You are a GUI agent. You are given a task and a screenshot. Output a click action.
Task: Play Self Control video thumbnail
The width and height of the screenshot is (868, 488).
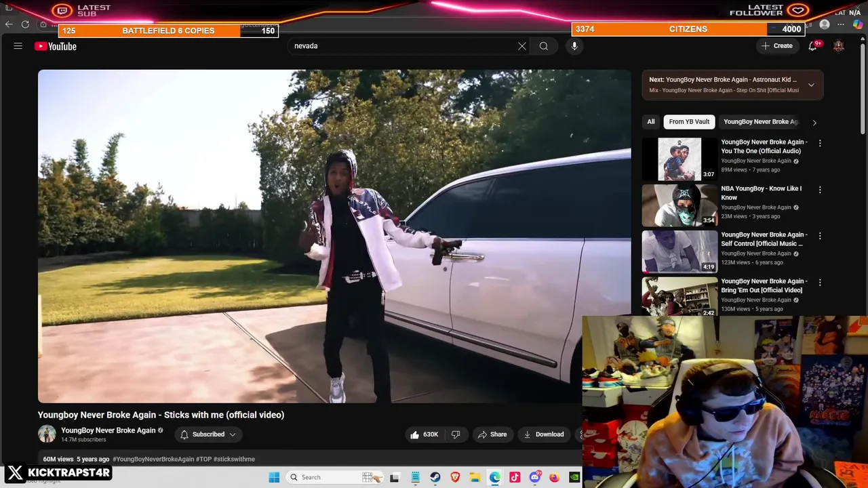(x=679, y=251)
